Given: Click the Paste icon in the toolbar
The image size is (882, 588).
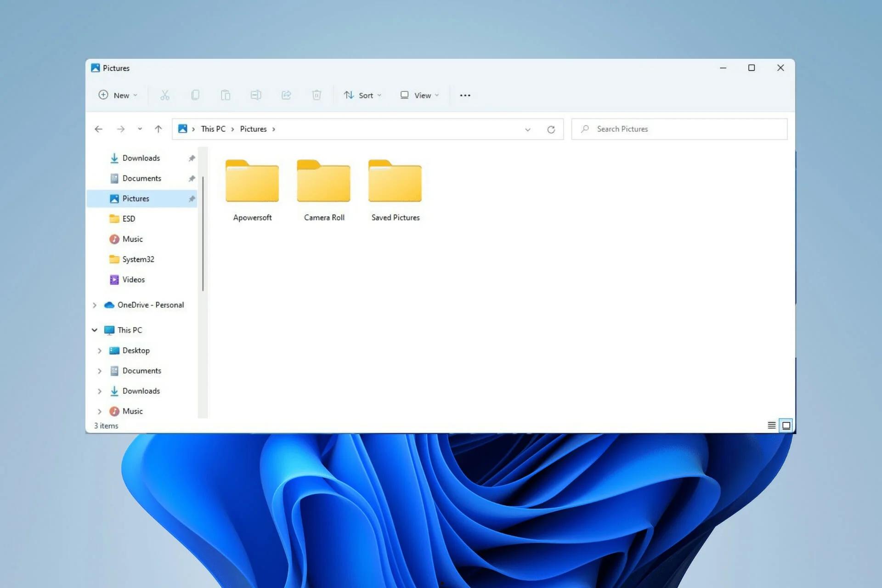Looking at the screenshot, I should pos(226,95).
